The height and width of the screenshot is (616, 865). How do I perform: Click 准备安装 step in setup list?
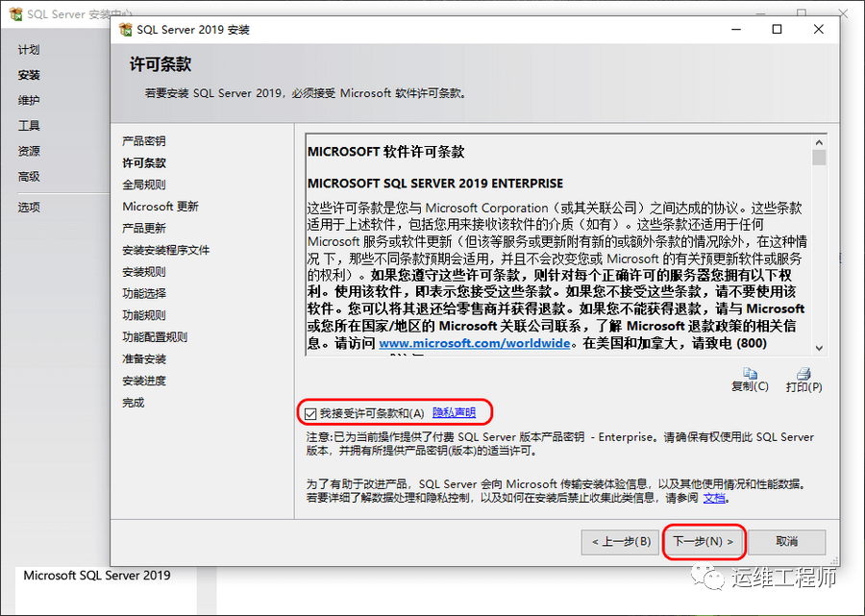(x=144, y=359)
